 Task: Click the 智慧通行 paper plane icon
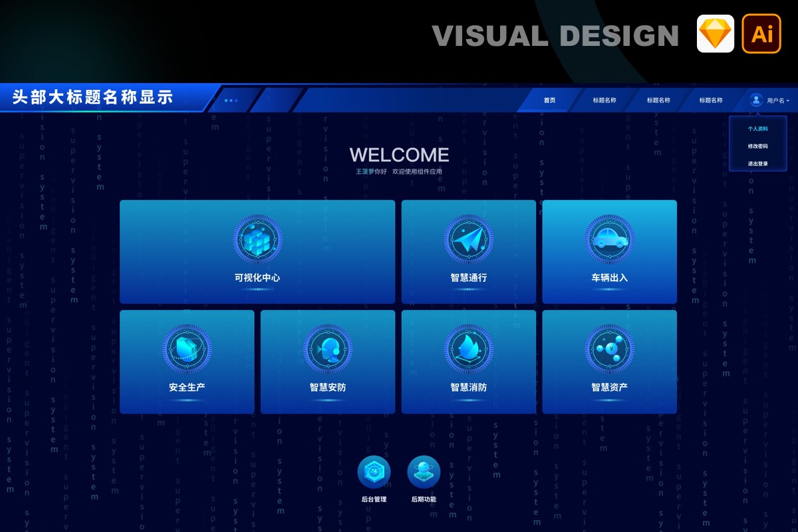[469, 239]
